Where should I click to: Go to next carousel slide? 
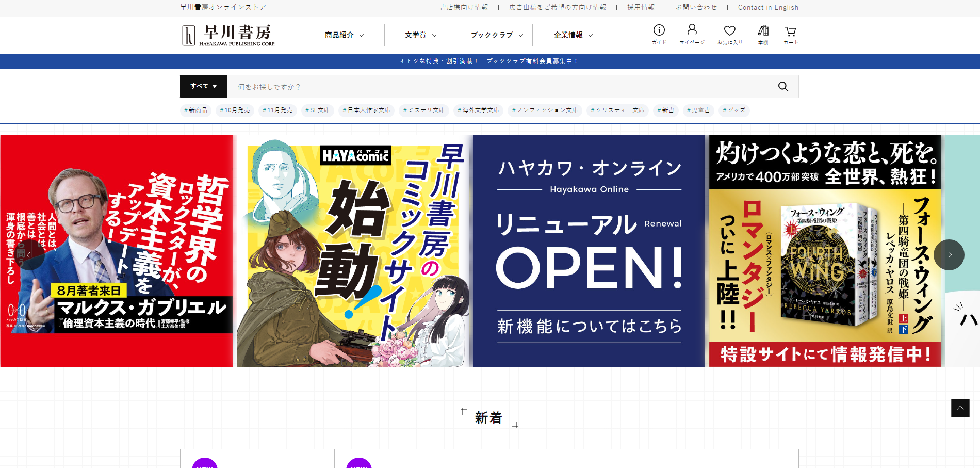[x=949, y=255]
